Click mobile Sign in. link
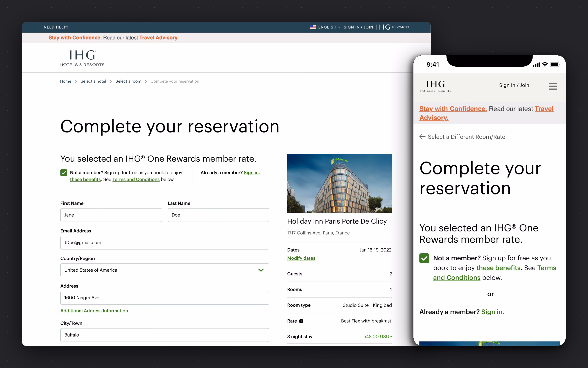 click(x=493, y=312)
